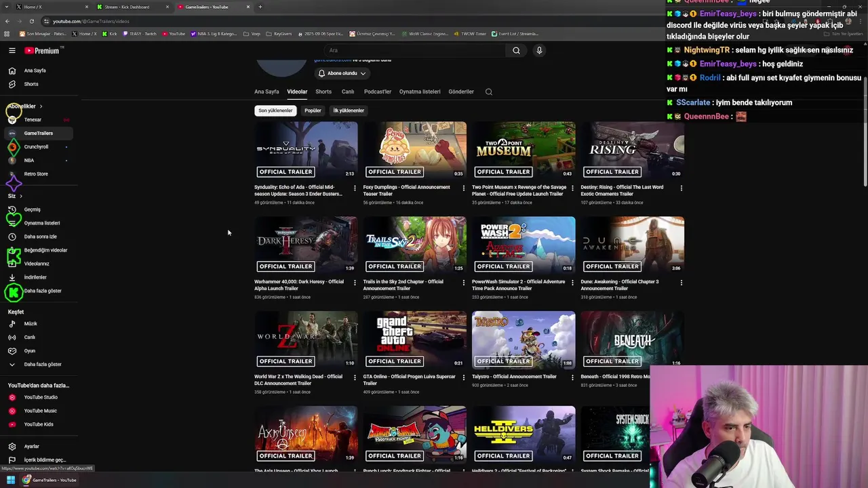This screenshot has width=868, height=488.
Task: Open Daha sonra izle list
Action: pyautogui.click(x=40, y=237)
